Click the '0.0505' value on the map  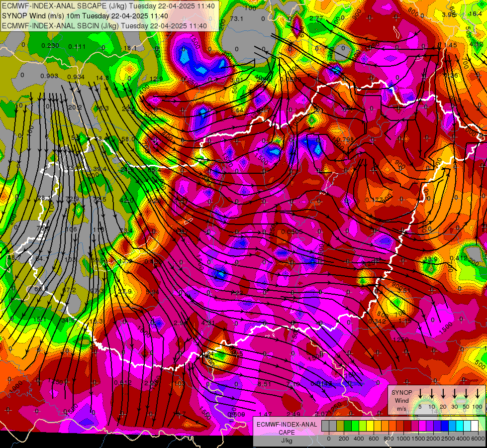pos(292,232)
